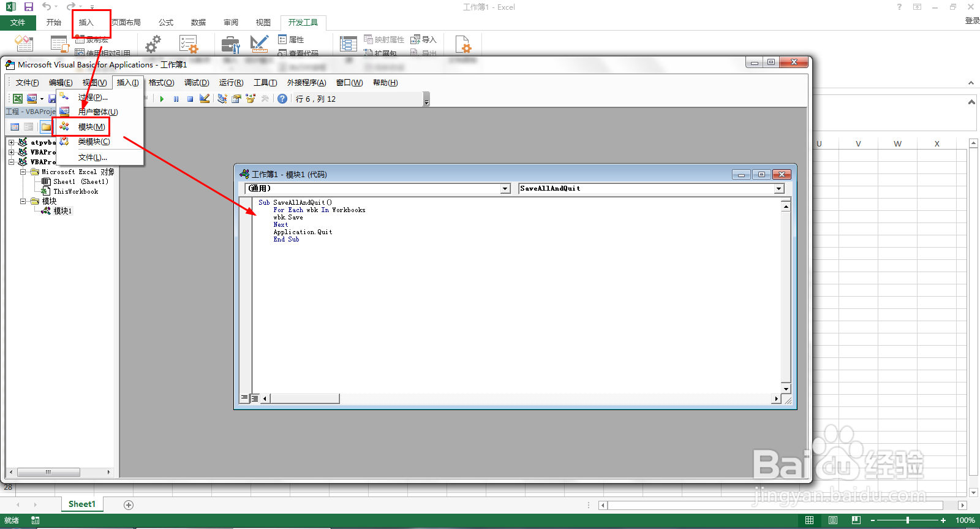The image size is (980, 529).
Task: Click 登录 sign-in link in Excel
Action: [972, 21]
